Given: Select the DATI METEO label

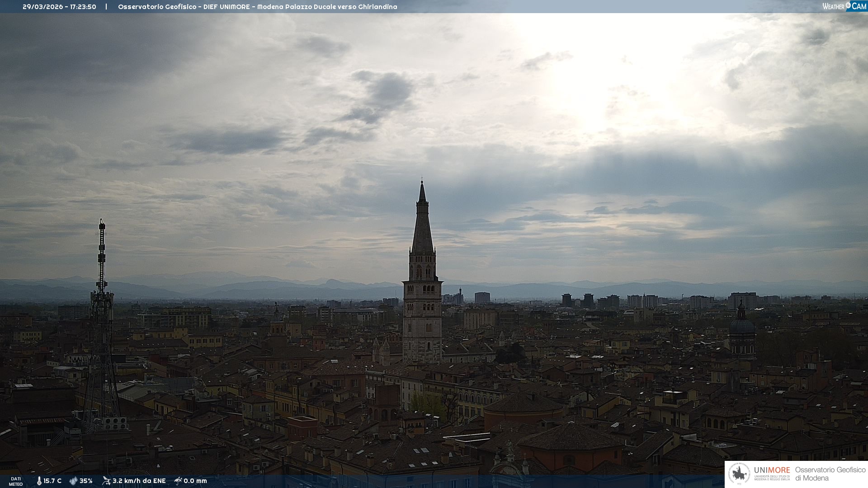Looking at the screenshot, I should 16,481.
